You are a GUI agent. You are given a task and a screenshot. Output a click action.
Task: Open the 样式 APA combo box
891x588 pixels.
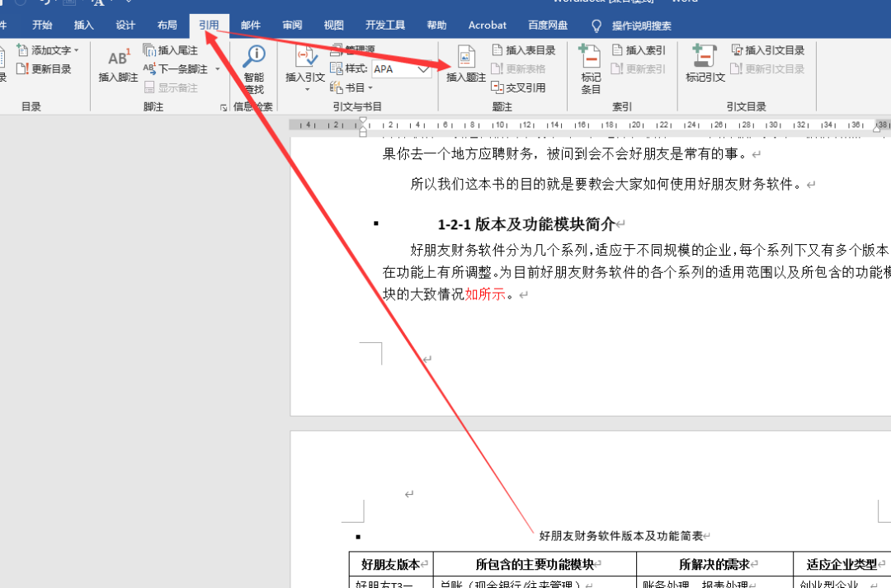coord(402,68)
